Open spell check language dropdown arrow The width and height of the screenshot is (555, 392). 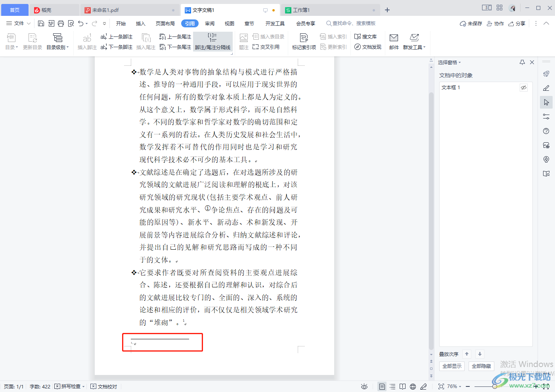pyautogui.click(x=83, y=386)
